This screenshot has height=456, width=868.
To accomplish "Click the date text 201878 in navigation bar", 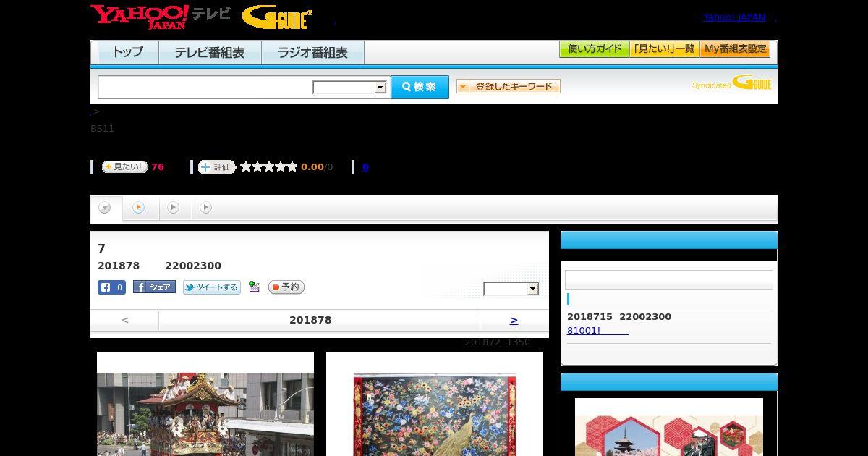I will 310,320.
